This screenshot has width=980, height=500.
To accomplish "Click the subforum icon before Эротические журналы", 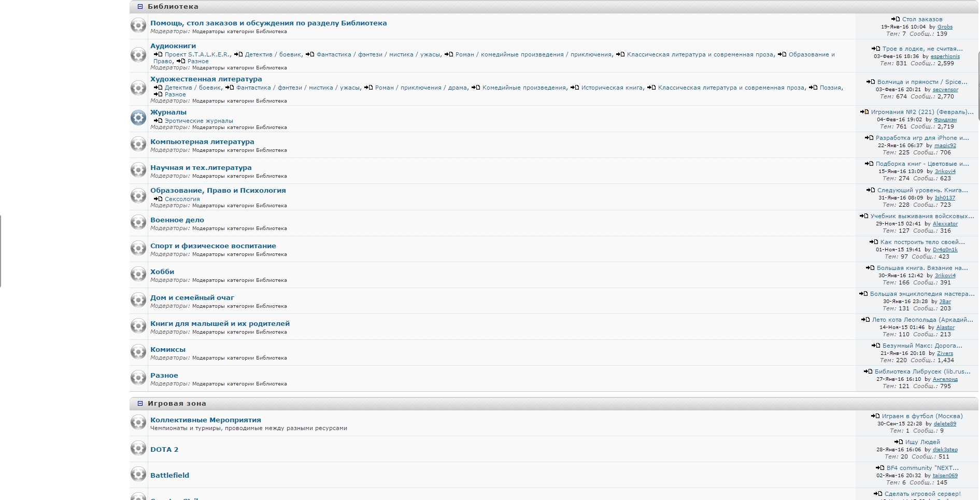I will coord(158,121).
